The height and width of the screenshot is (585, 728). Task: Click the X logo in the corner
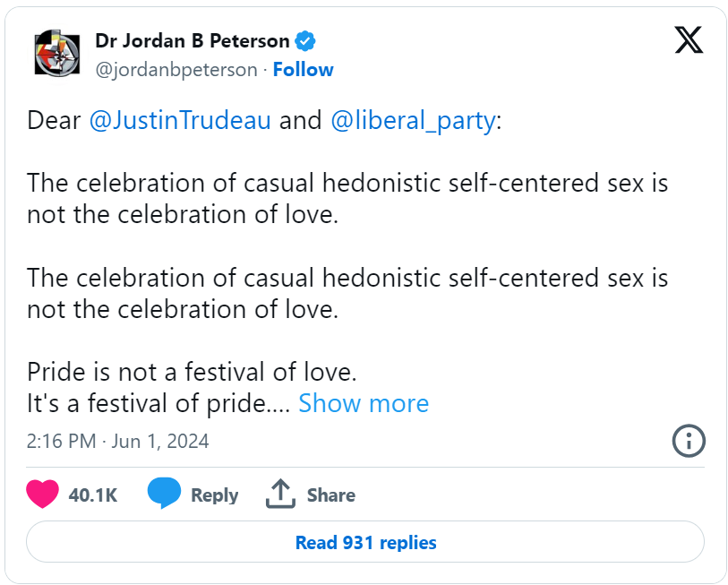689,40
